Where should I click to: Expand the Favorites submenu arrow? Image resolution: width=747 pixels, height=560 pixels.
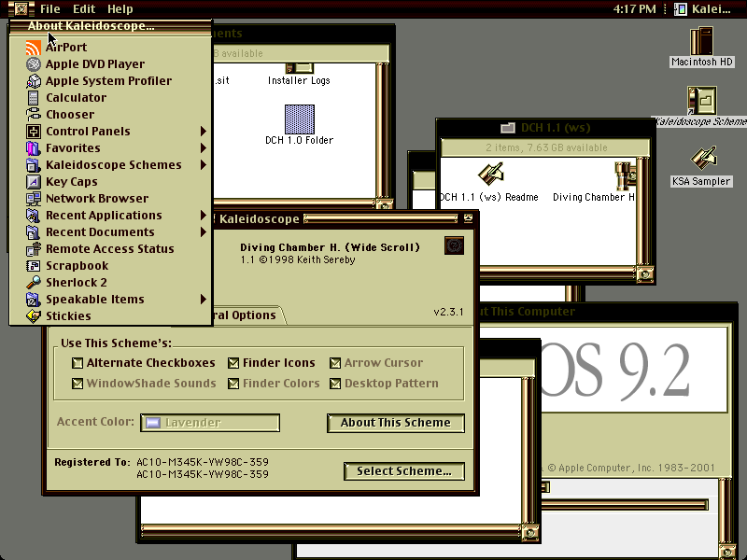[204, 148]
